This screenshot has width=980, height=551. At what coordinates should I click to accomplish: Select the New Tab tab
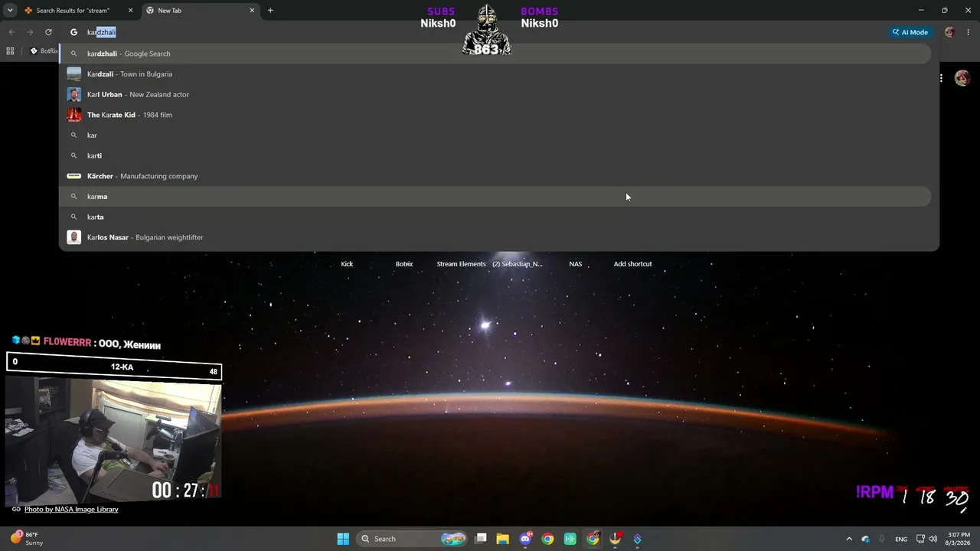pos(201,11)
